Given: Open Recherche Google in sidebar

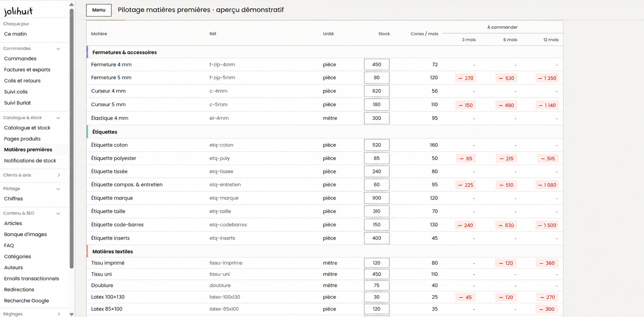Looking at the screenshot, I should point(27,301).
